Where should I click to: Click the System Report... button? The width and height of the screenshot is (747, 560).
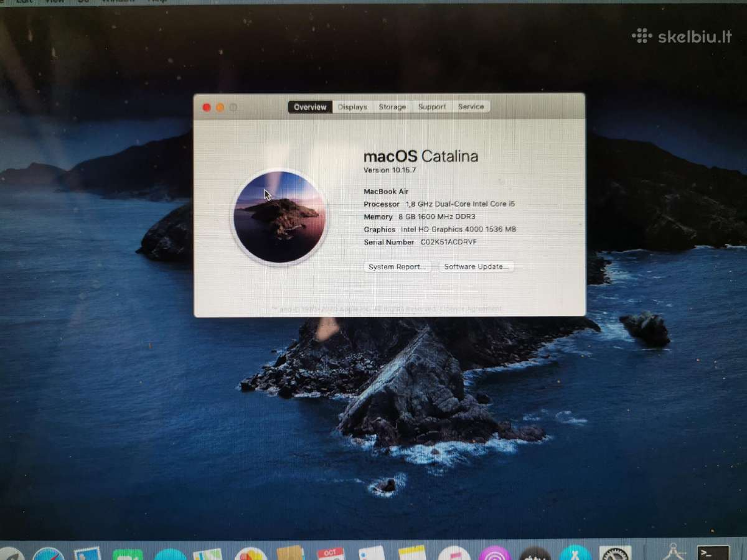(x=397, y=266)
